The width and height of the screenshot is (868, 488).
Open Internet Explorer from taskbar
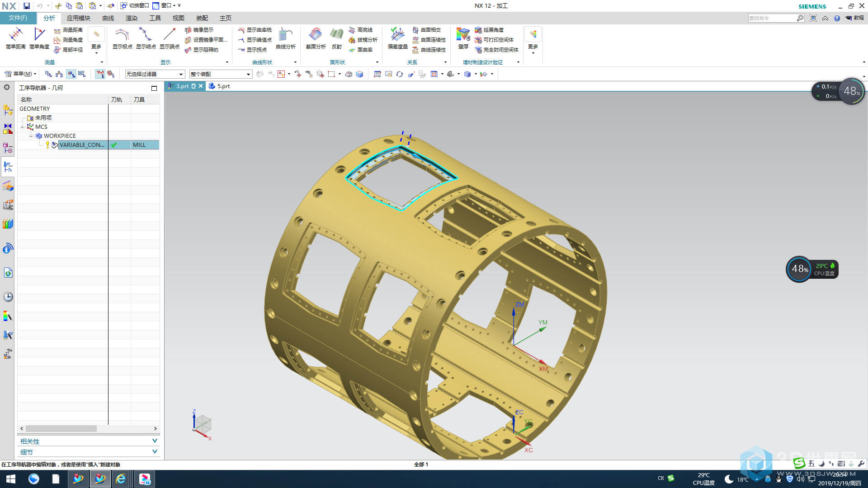coord(121,479)
